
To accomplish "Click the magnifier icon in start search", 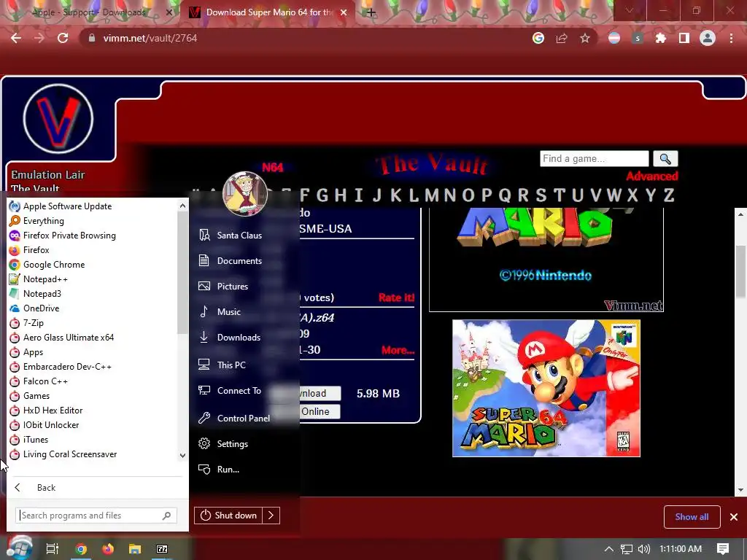I will (x=167, y=516).
